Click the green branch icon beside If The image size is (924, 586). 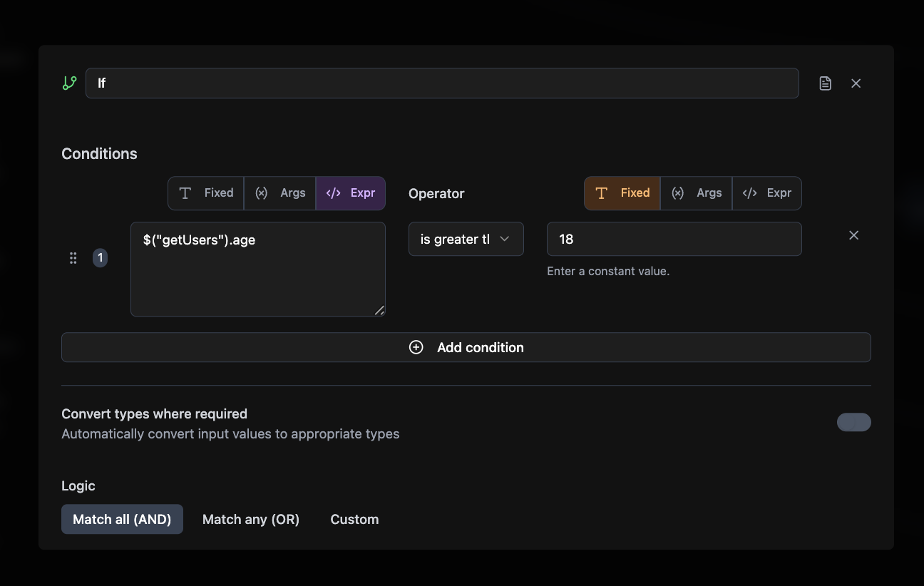tap(69, 83)
